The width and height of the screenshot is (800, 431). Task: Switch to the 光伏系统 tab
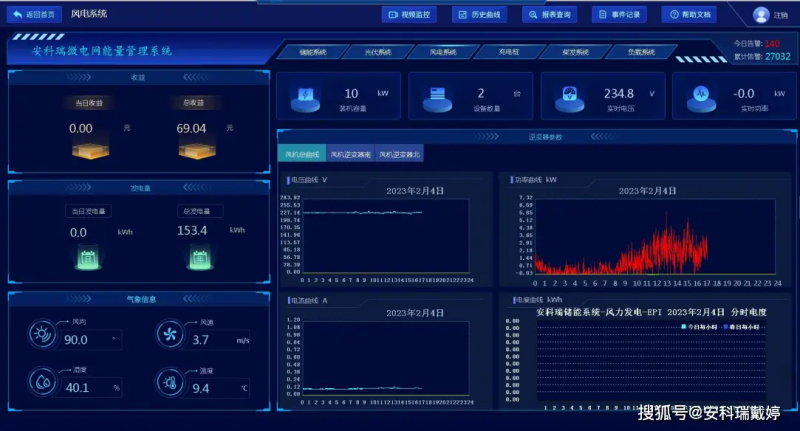click(378, 52)
